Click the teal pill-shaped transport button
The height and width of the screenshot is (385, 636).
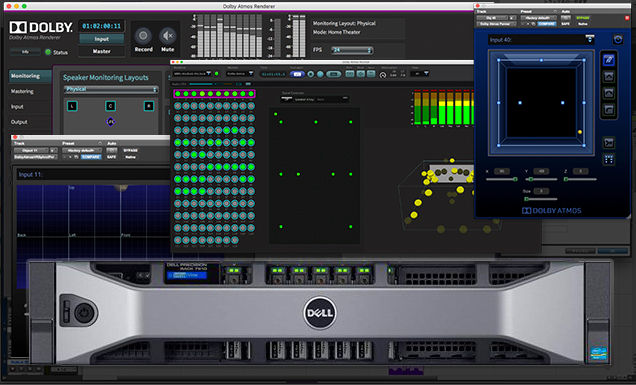(333, 74)
